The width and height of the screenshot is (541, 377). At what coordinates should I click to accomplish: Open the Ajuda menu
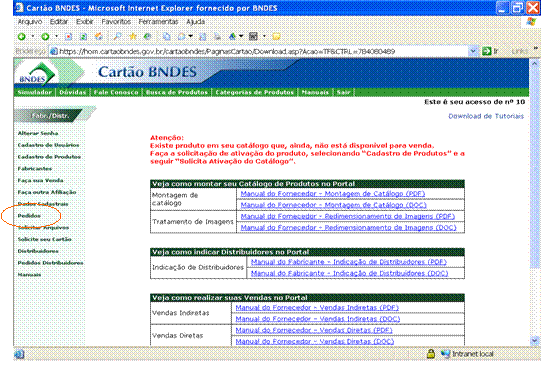(196, 22)
